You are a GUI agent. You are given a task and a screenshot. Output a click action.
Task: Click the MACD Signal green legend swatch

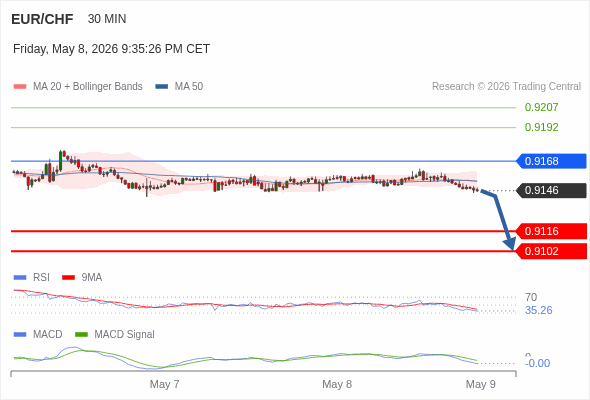[81, 335]
